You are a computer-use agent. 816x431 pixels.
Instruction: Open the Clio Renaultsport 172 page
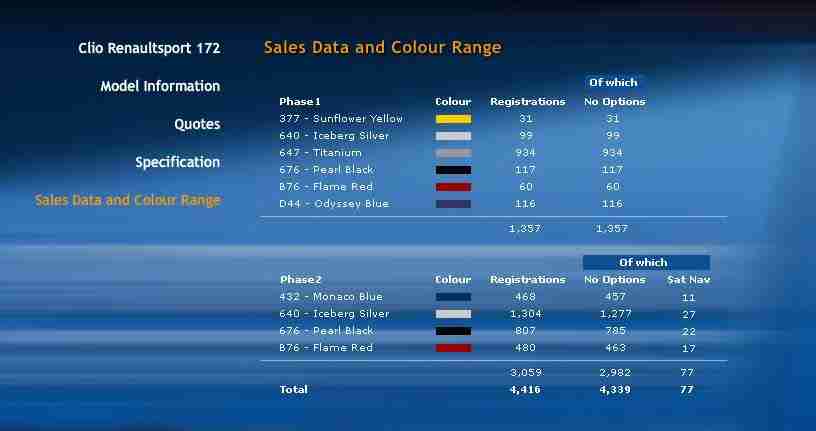[149, 48]
